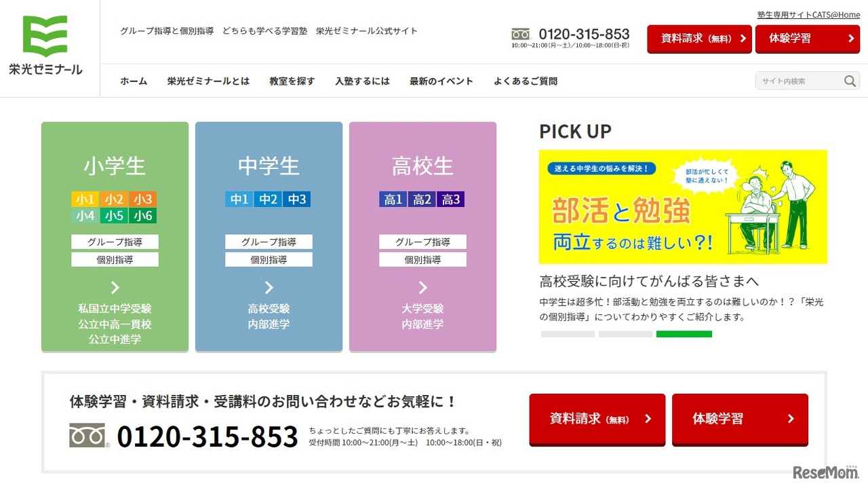The image size is (868, 488).
Task: Click the header 資料請求（無料） button
Action: tap(699, 39)
